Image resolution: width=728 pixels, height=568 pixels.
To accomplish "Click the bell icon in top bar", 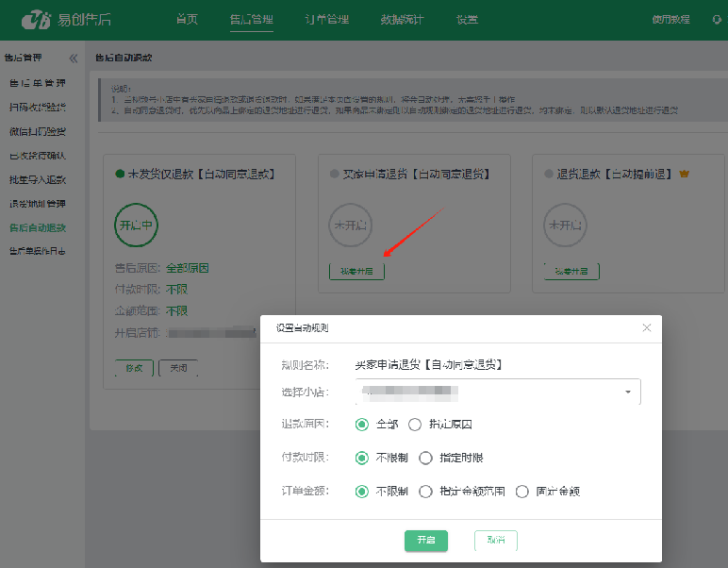I will click(x=717, y=20).
